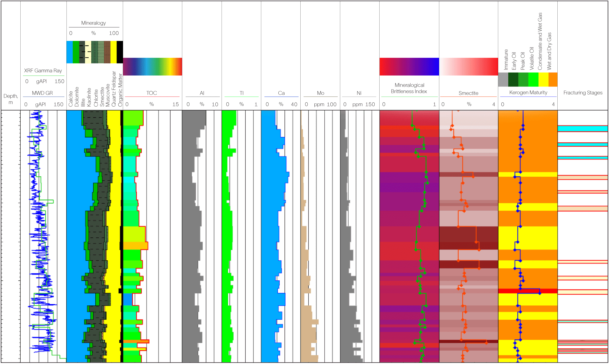The image size is (609, 364).
Task: Click the Illite legend entry
Action: (82, 52)
